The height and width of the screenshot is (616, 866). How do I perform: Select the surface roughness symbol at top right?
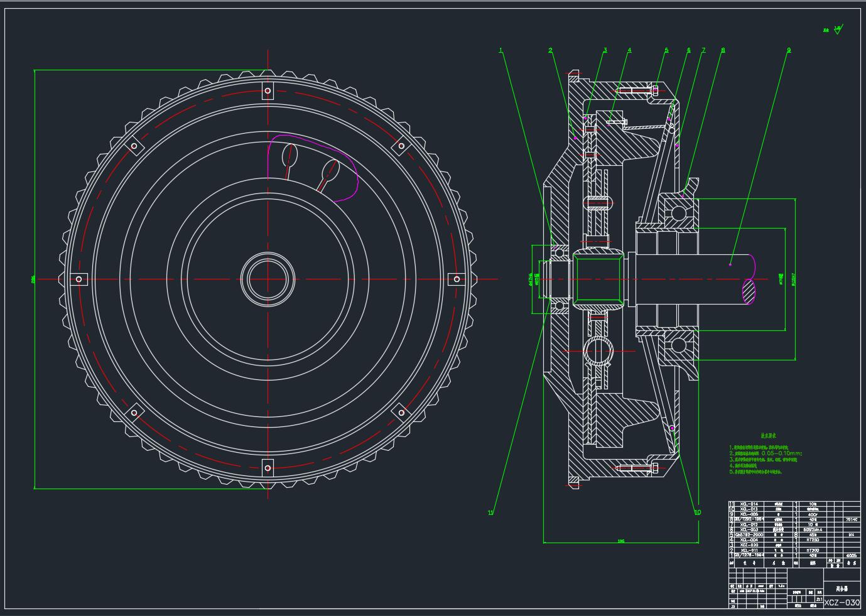click(838, 29)
